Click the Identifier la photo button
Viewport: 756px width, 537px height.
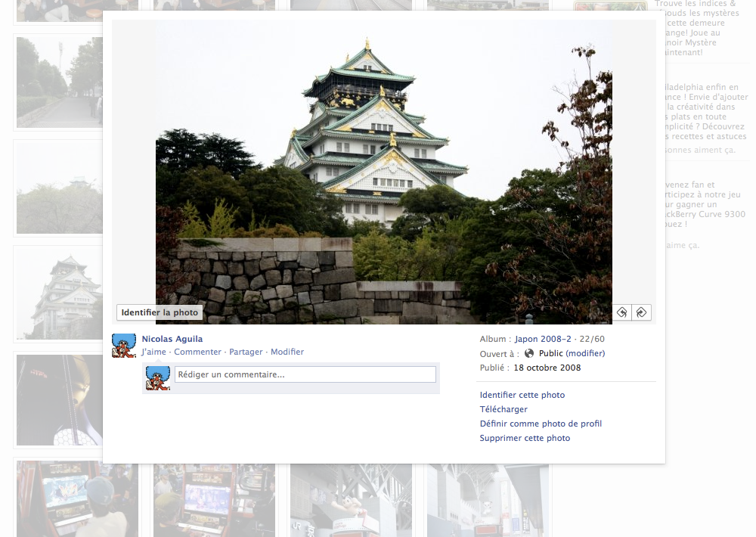160,312
